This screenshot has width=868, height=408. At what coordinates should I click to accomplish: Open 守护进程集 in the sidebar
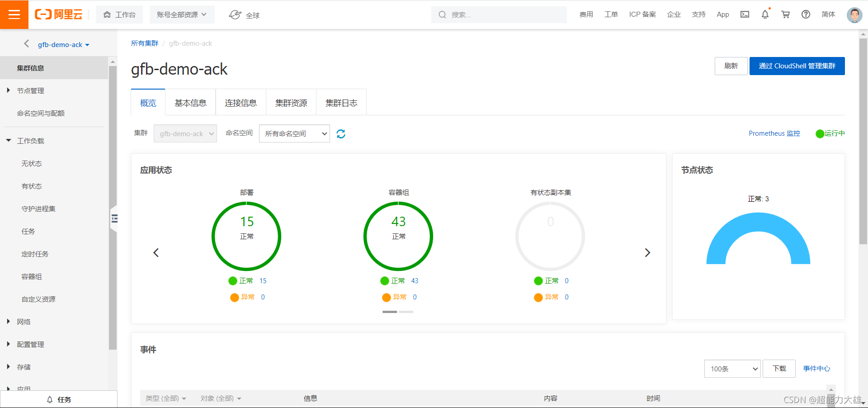tap(38, 209)
